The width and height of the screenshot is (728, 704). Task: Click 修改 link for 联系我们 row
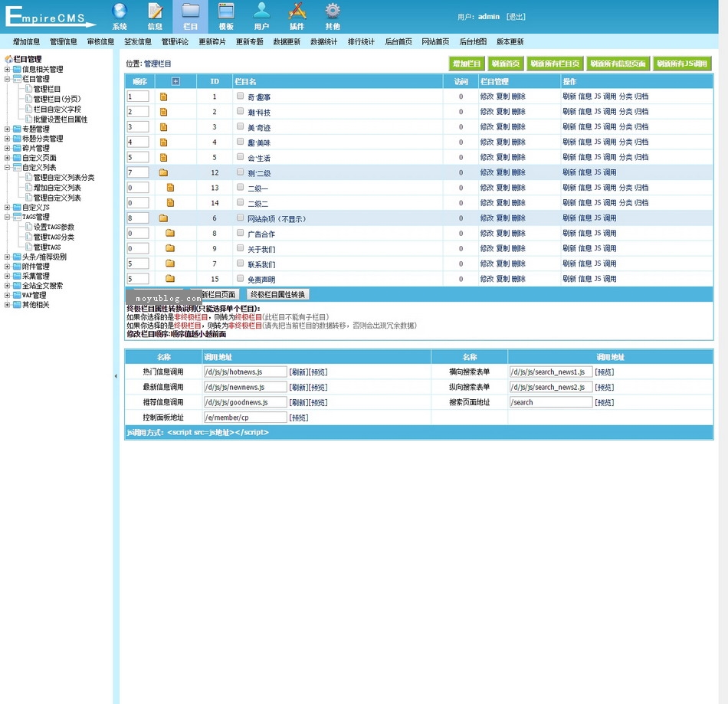(487, 264)
